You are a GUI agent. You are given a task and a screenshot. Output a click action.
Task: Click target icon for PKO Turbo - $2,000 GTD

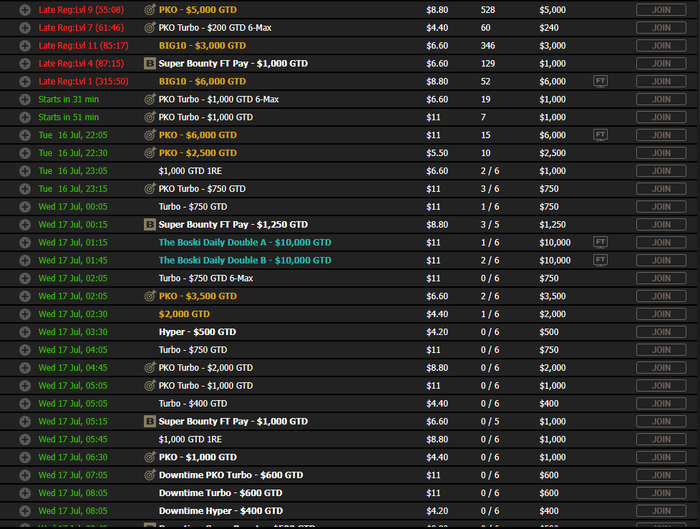pyautogui.click(x=150, y=367)
